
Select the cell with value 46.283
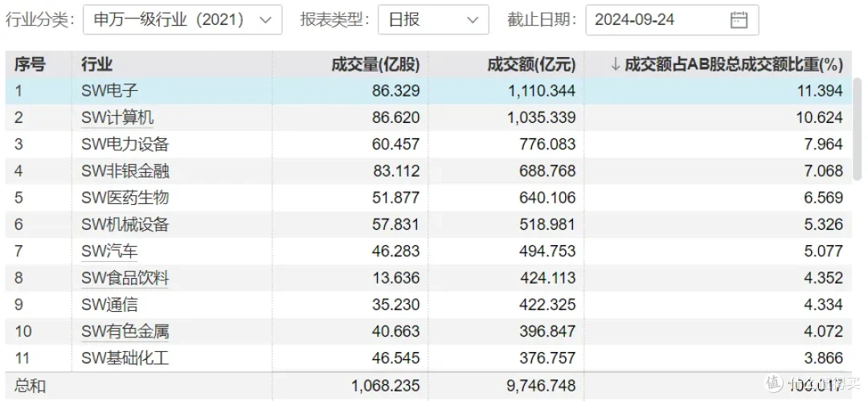pos(394,252)
